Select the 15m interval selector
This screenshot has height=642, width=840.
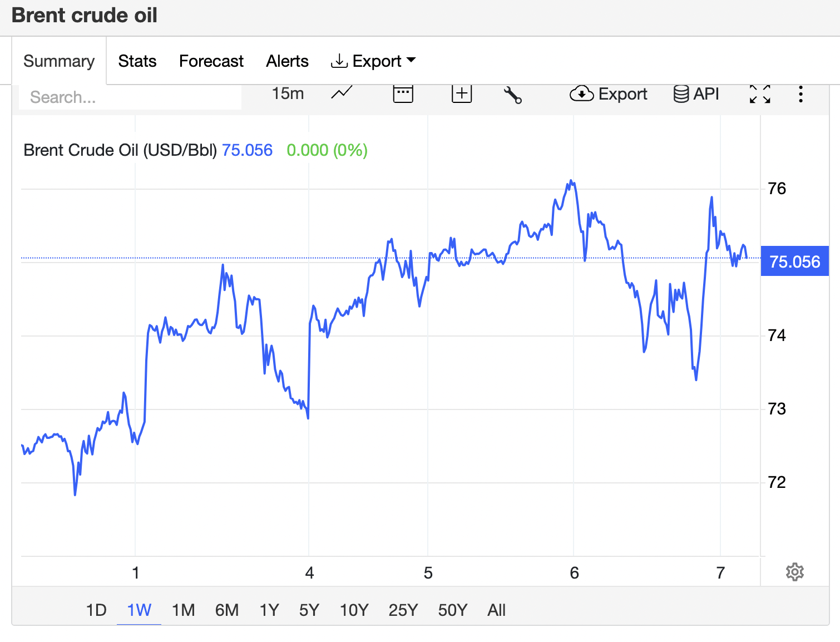coord(288,93)
